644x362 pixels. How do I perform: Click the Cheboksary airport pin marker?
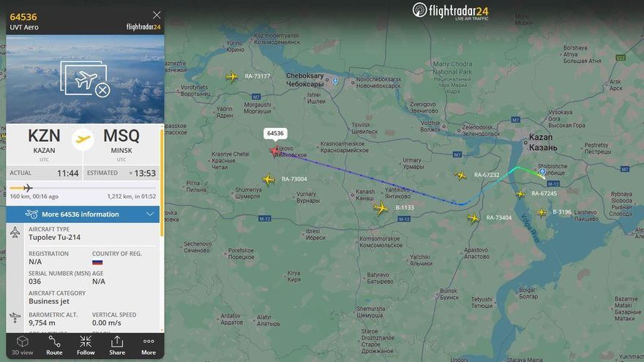[335, 81]
